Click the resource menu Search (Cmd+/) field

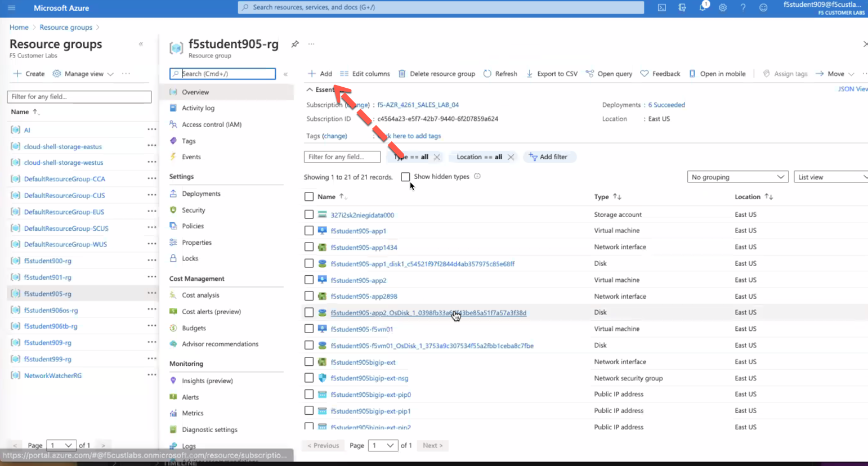click(x=223, y=74)
